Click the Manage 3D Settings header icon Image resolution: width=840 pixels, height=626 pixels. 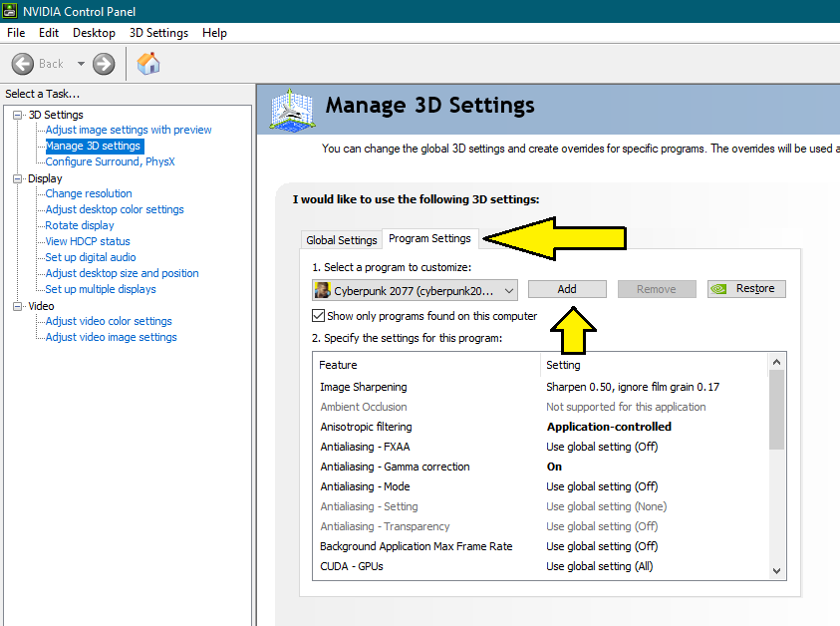(x=291, y=111)
